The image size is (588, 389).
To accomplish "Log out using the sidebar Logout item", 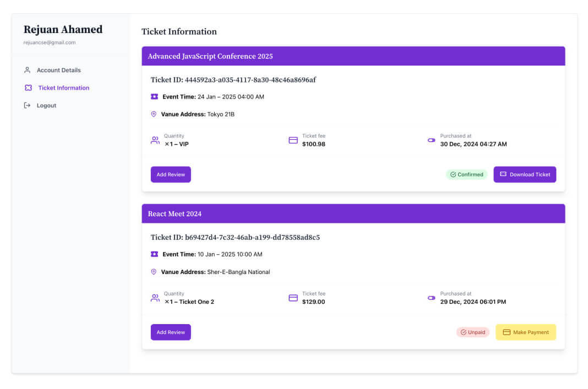I will pyautogui.click(x=46, y=106).
